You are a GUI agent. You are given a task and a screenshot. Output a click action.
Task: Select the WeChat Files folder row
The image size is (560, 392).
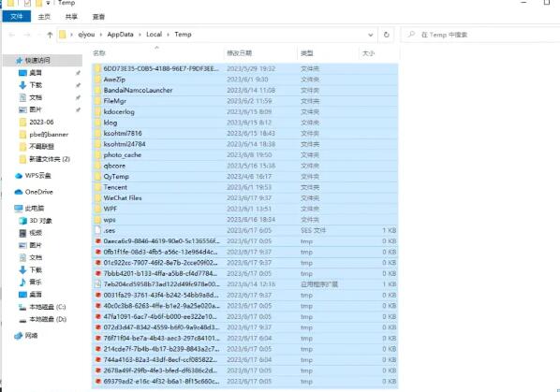[x=244, y=198]
